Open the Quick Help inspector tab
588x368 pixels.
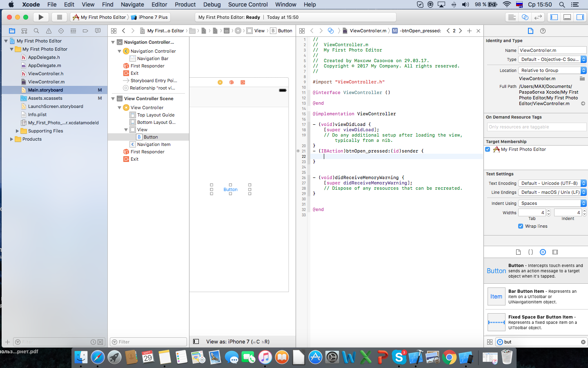tap(543, 31)
